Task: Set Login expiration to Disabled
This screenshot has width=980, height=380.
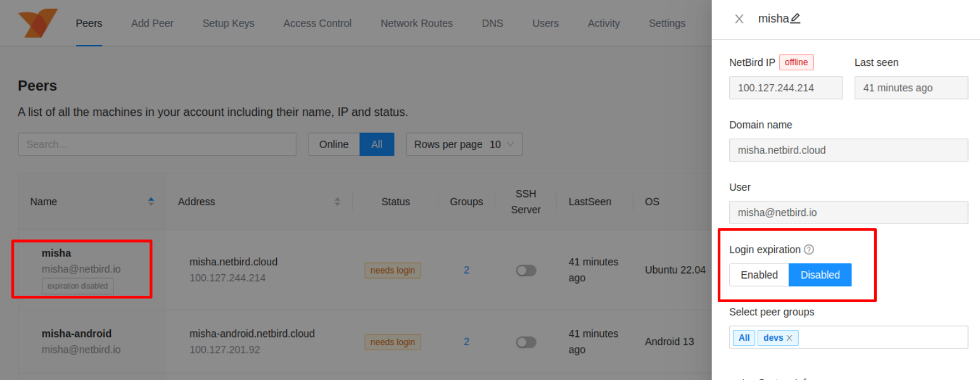Action: coord(820,275)
